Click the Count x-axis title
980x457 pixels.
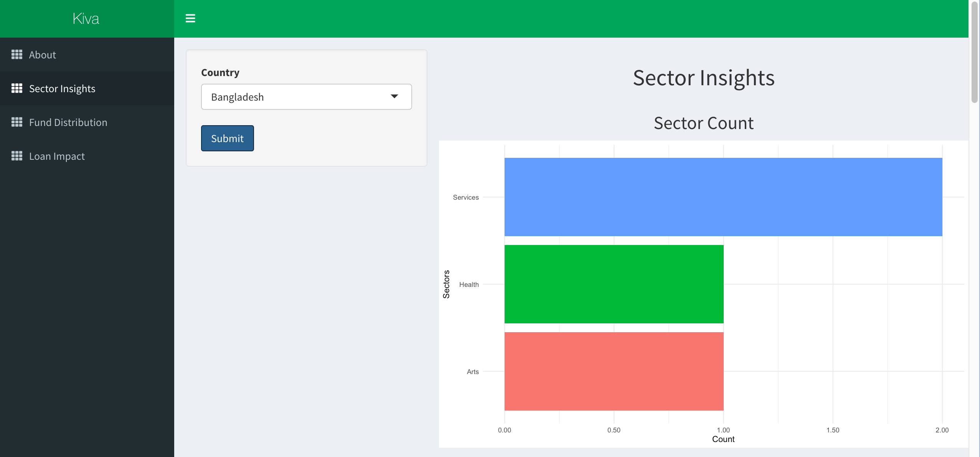(723, 439)
